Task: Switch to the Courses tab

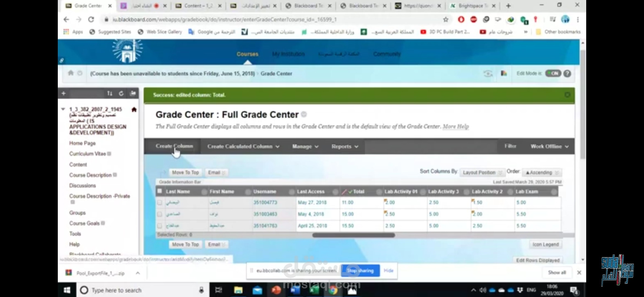Action: tap(247, 54)
